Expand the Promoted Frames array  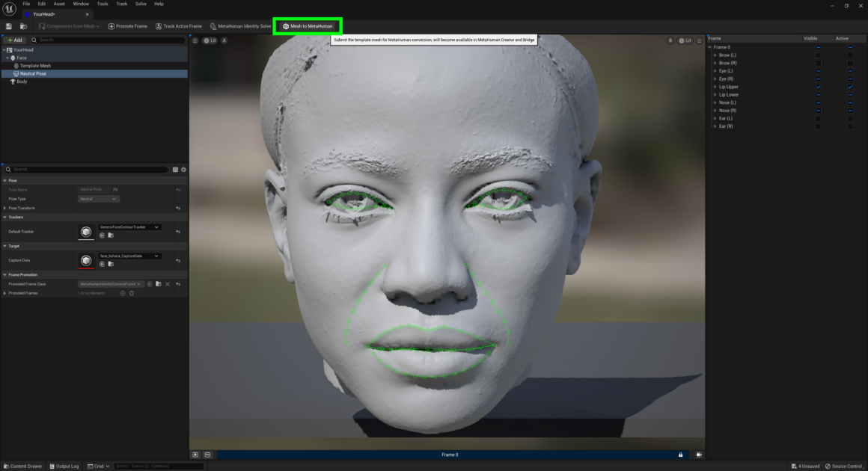pos(5,293)
